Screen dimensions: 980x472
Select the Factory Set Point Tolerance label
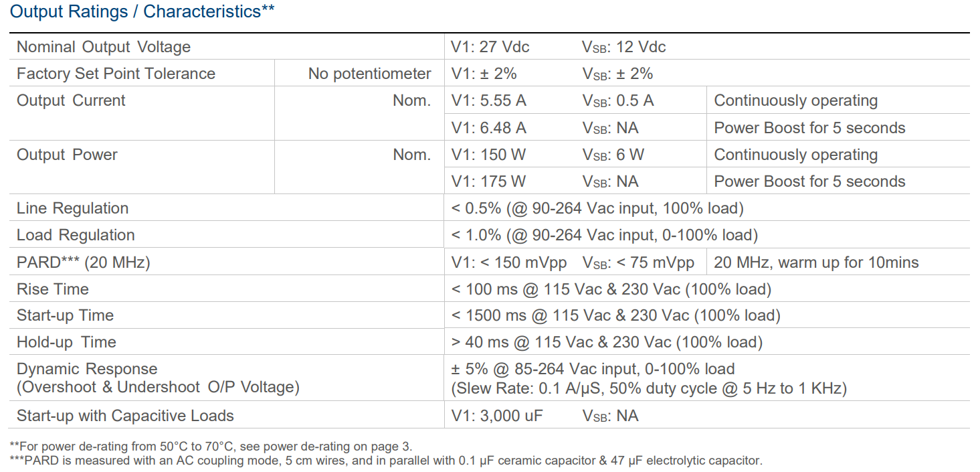click(116, 74)
